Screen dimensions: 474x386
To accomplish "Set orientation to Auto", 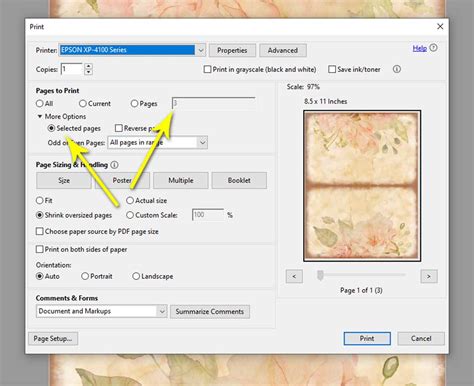I will pyautogui.click(x=40, y=276).
